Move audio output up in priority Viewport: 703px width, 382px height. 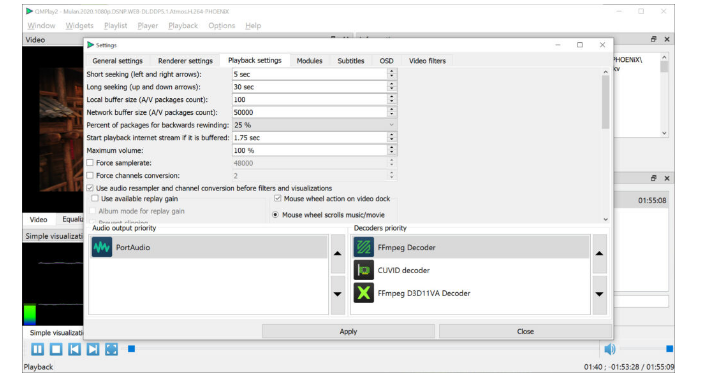[338, 254]
